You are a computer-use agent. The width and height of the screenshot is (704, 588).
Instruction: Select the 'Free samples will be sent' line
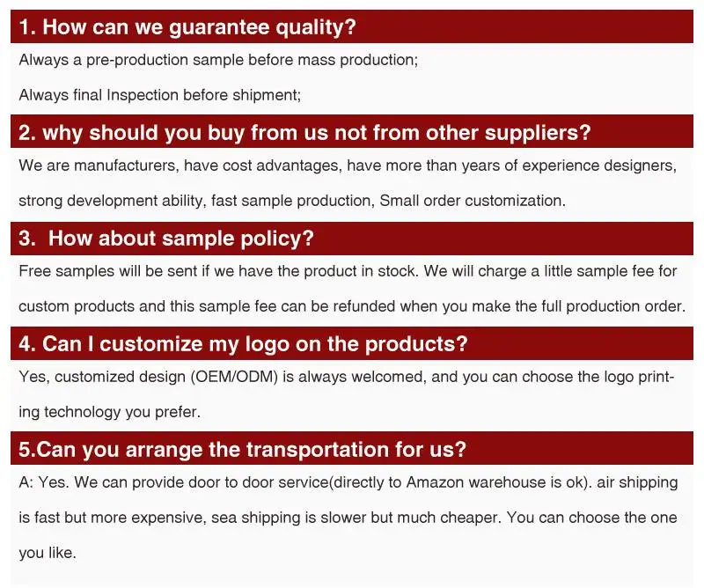[348, 271]
